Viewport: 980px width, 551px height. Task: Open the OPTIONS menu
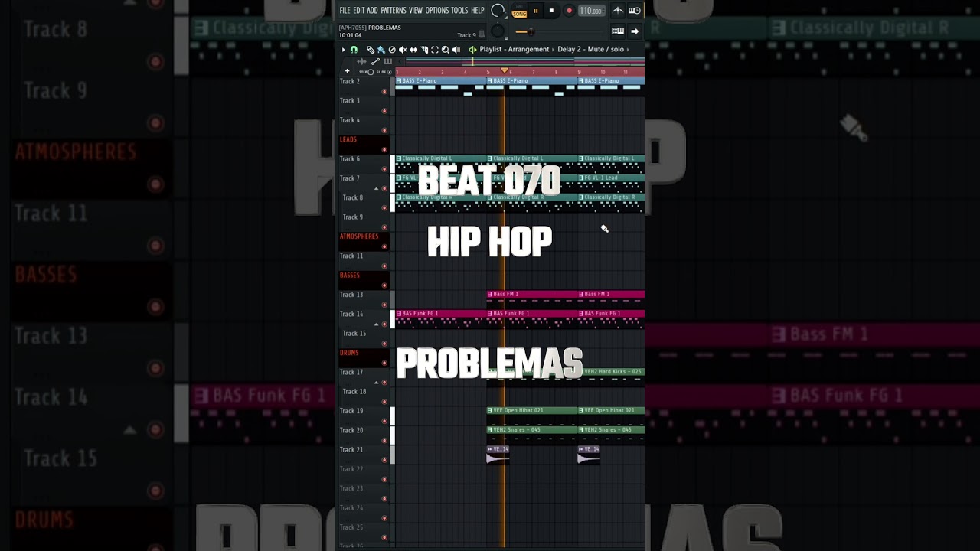tap(437, 11)
